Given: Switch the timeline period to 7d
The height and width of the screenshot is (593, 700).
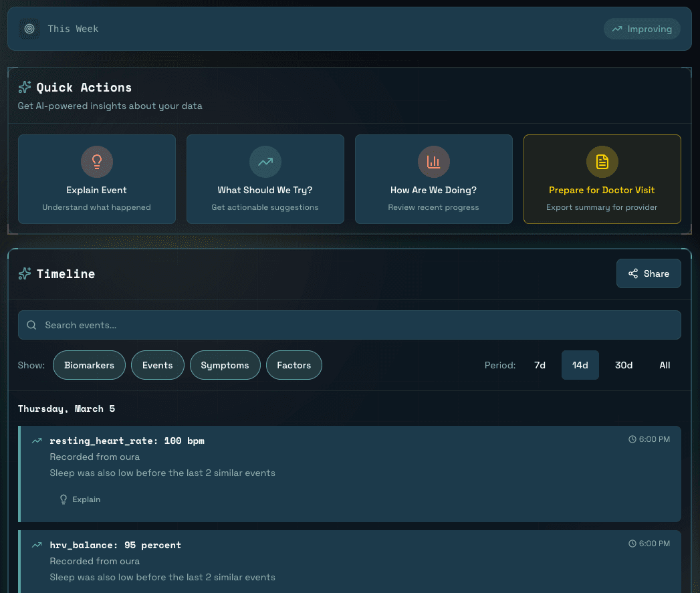Looking at the screenshot, I should coord(540,365).
